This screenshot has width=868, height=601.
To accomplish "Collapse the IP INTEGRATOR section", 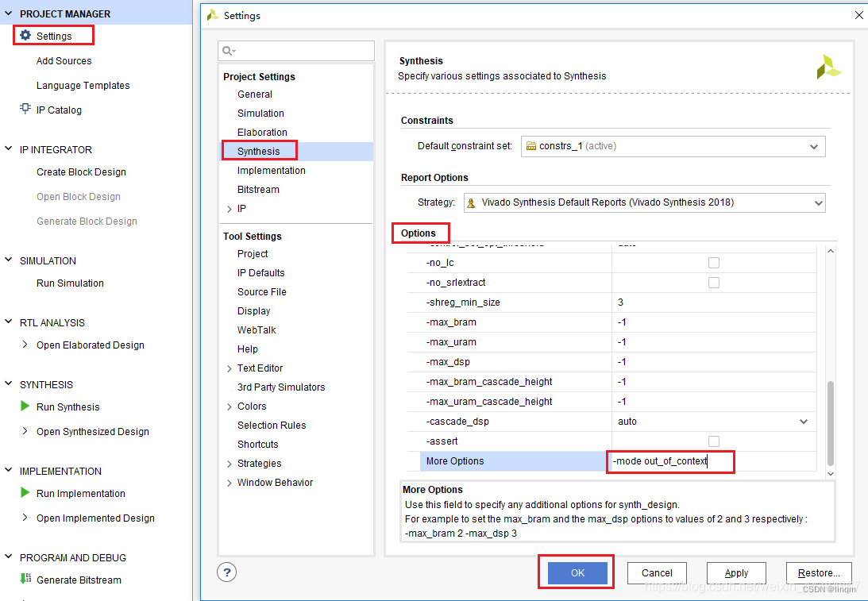I will point(8,148).
